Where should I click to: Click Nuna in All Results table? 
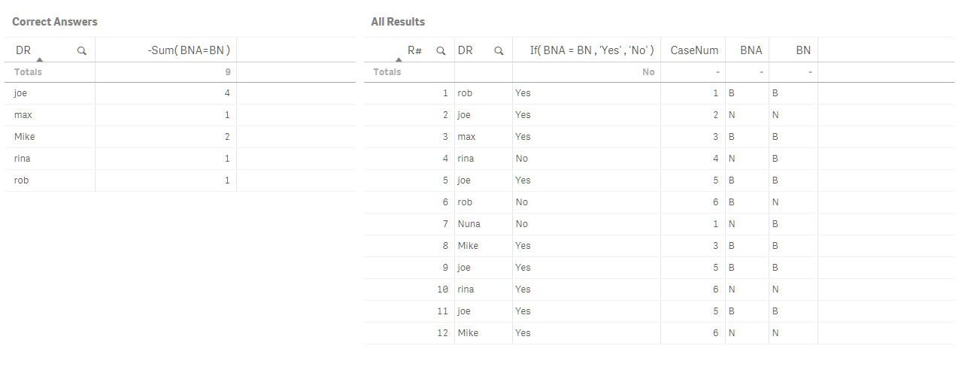[x=469, y=224]
